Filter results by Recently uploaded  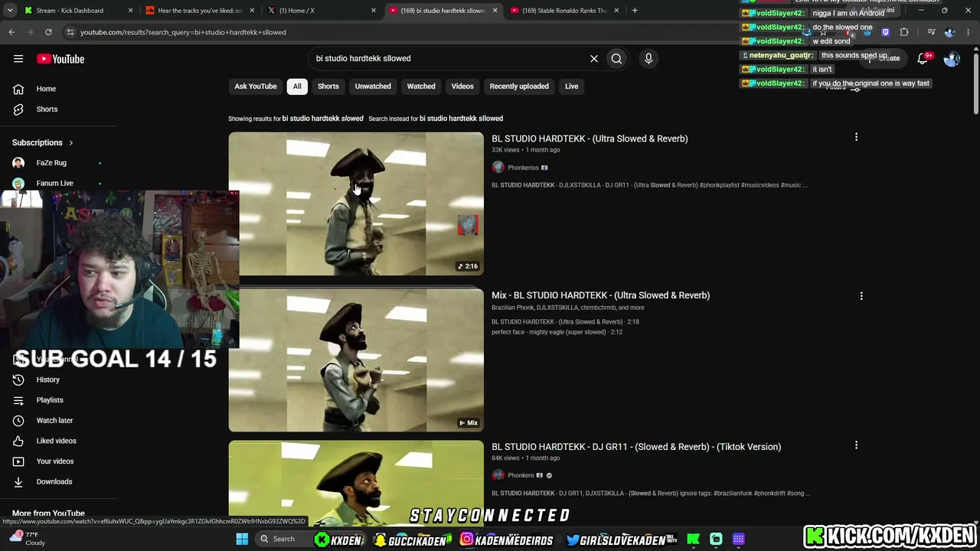(x=519, y=86)
